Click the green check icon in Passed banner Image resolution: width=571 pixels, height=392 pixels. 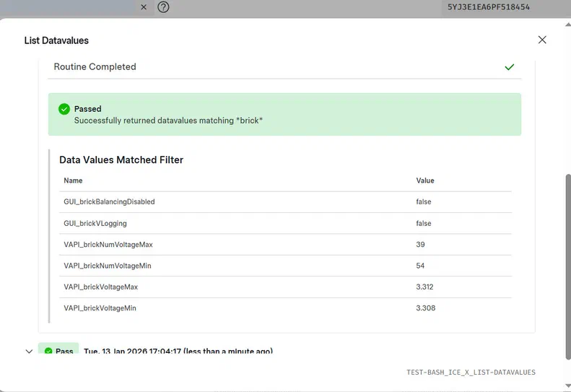(64, 109)
